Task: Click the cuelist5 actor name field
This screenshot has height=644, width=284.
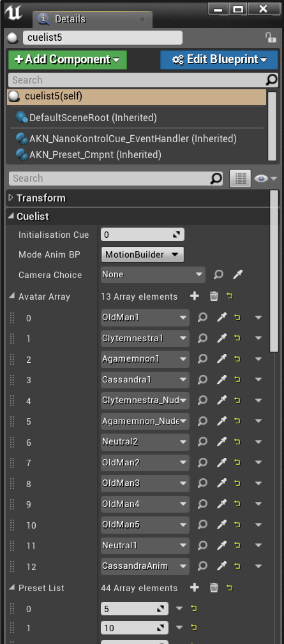Action: [102, 38]
